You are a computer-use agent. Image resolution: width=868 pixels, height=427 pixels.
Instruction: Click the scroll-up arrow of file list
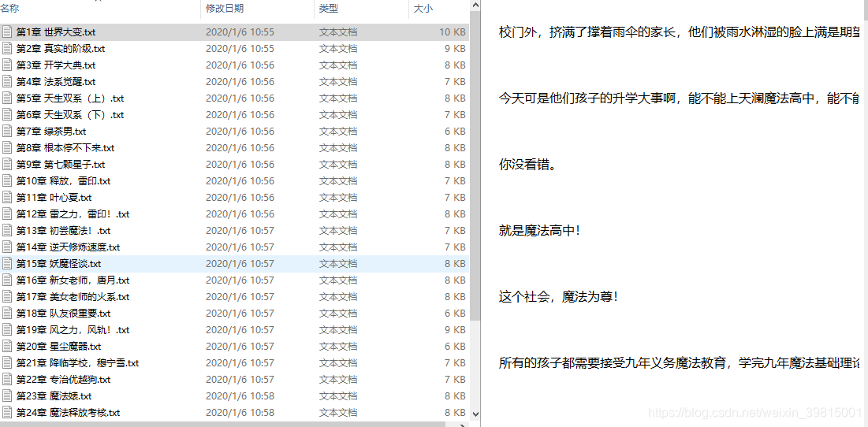pyautogui.click(x=475, y=5)
